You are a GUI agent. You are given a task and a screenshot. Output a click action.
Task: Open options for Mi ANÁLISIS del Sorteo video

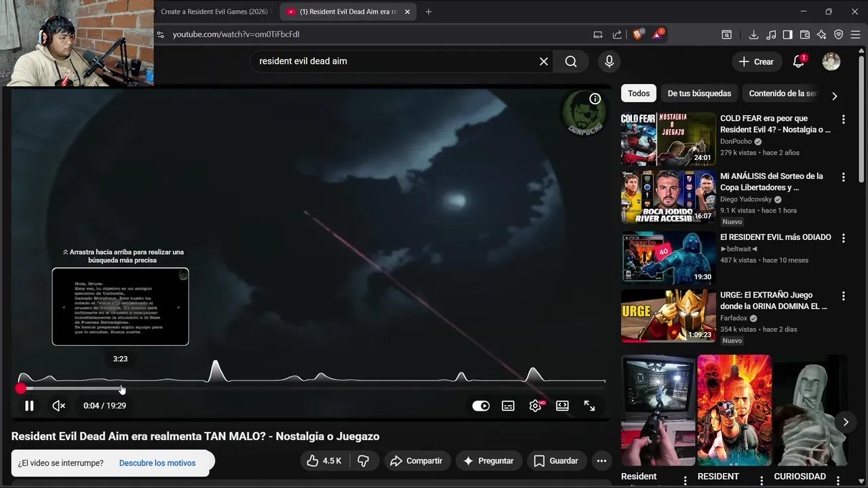pyautogui.click(x=844, y=177)
